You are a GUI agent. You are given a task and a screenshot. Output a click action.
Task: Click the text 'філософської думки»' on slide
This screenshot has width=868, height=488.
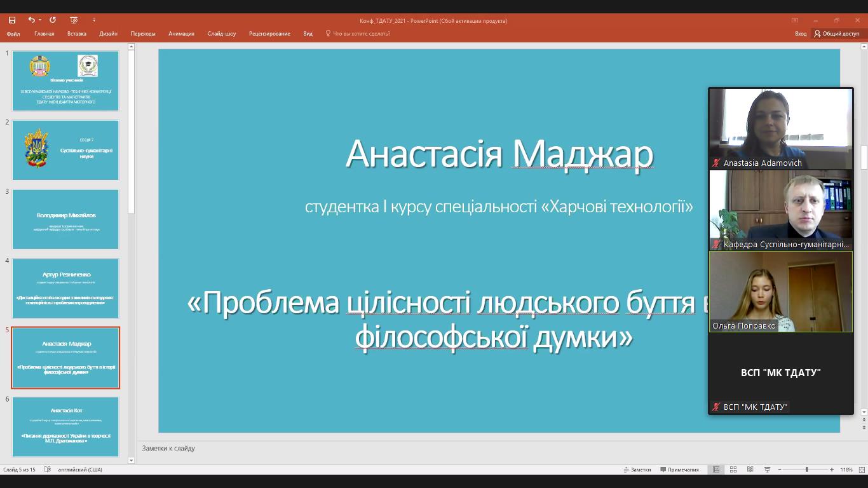(x=494, y=337)
